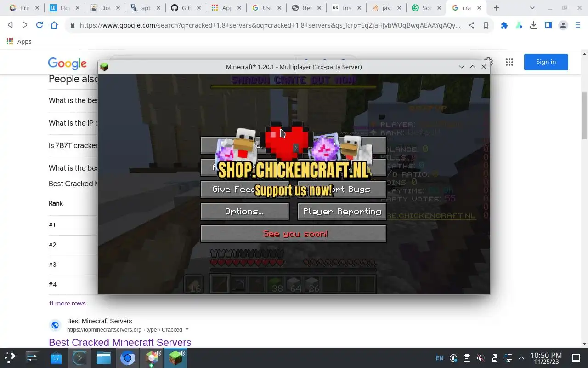588x368 pixels.
Task: Switch to the 'Ins' DS tab
Action: pos(347,8)
